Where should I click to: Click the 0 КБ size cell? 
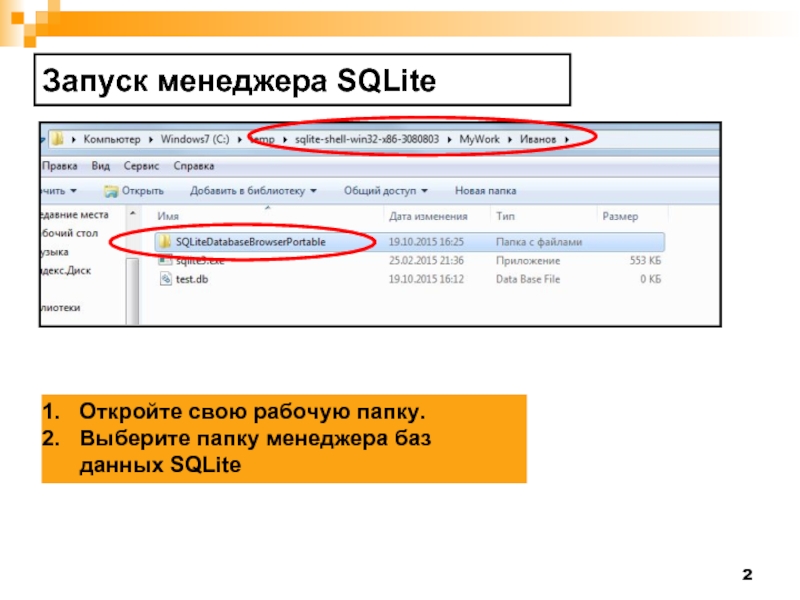pos(651,279)
